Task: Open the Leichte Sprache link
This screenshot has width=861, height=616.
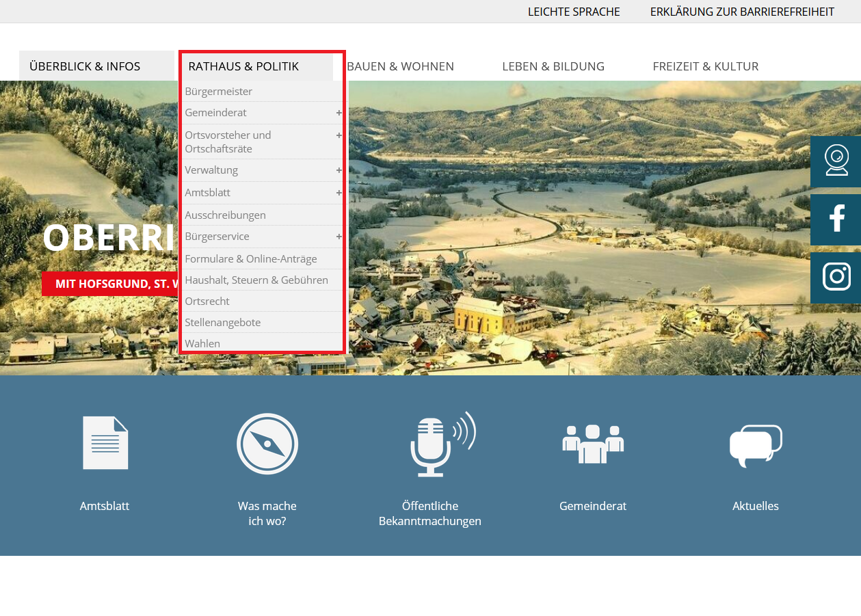Action: click(574, 12)
